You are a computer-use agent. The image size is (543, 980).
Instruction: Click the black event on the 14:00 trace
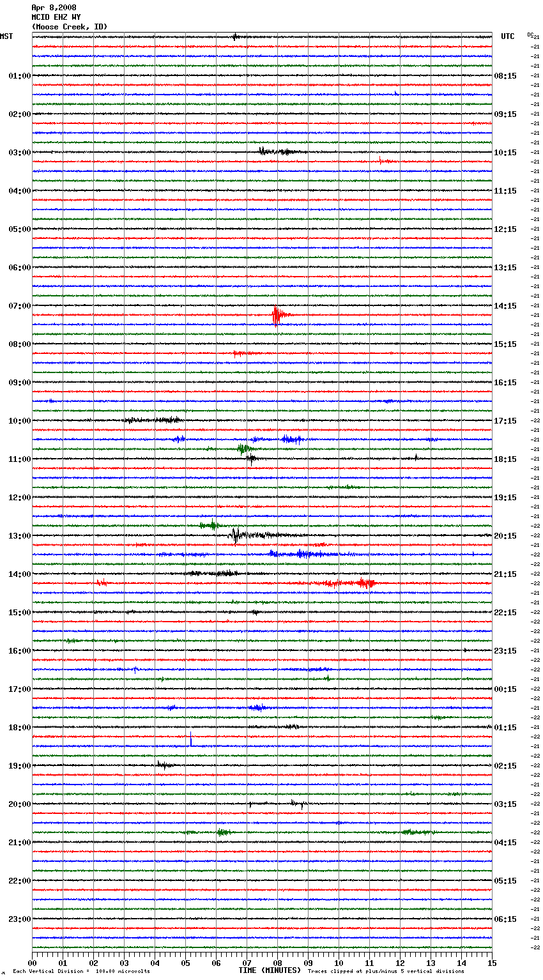click(214, 573)
